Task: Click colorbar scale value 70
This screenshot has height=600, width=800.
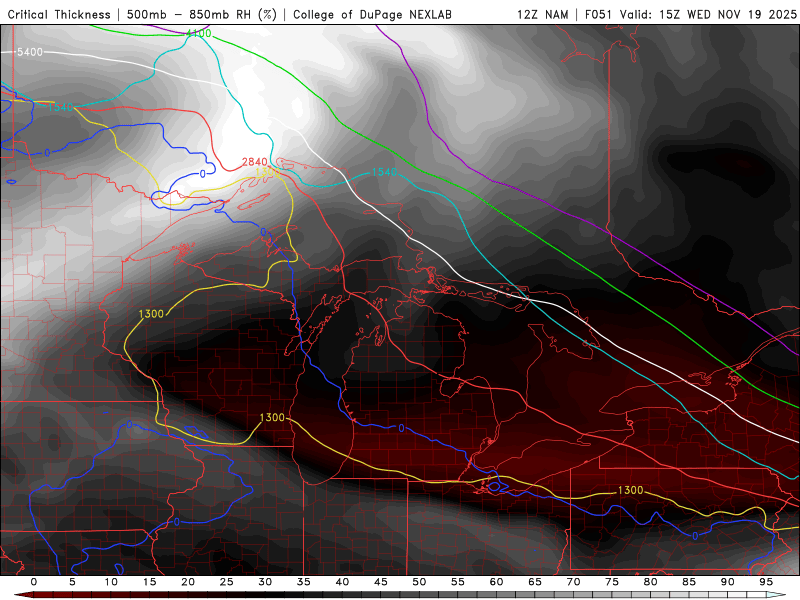Action: click(573, 582)
